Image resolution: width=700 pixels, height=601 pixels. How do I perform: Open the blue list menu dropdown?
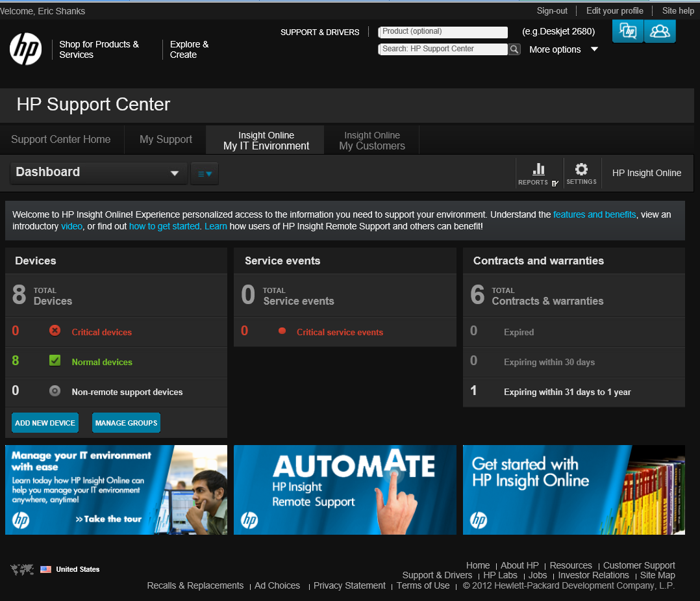(x=205, y=173)
